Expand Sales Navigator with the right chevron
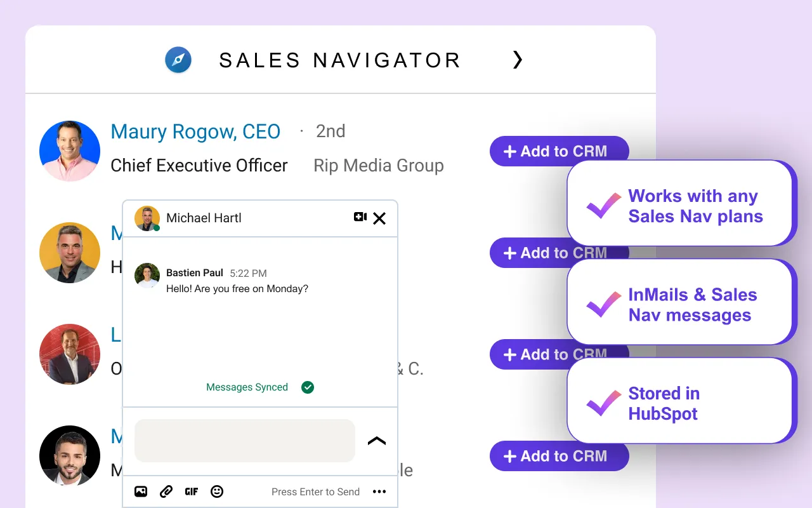This screenshot has height=508, width=812. pos(518,60)
